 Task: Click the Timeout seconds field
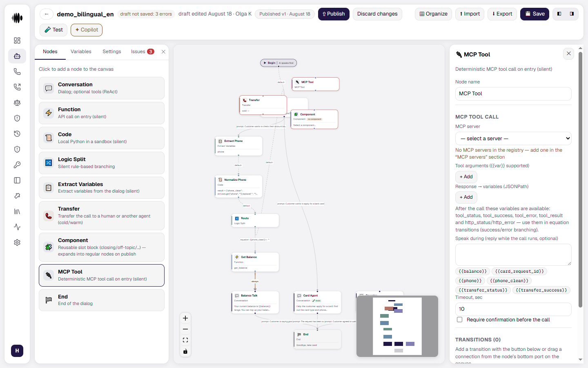point(513,309)
